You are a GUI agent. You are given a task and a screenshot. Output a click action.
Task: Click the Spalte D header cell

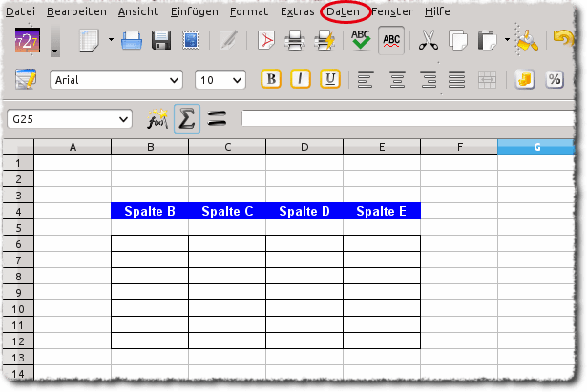(x=304, y=211)
